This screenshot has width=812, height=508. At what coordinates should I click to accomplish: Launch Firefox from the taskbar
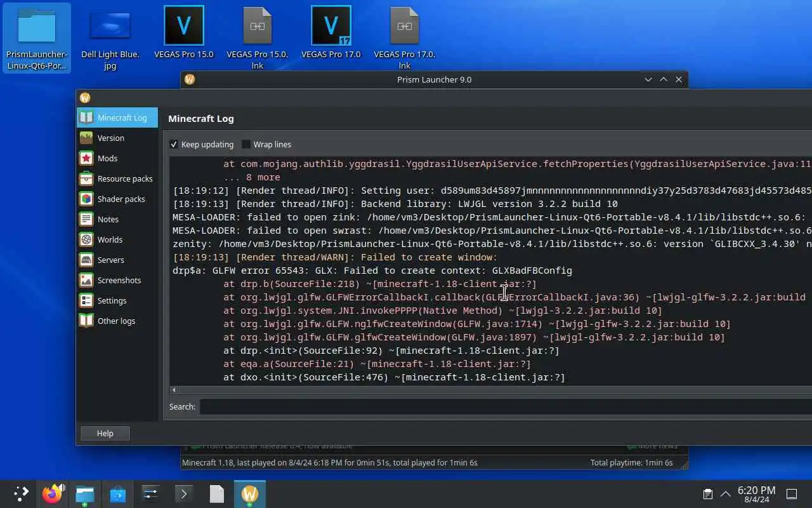pos(53,493)
